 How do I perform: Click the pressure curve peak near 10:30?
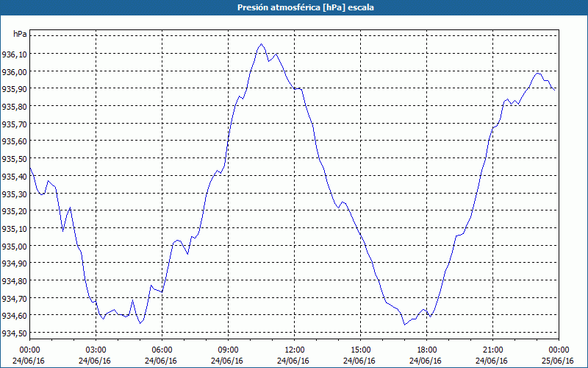262,44
